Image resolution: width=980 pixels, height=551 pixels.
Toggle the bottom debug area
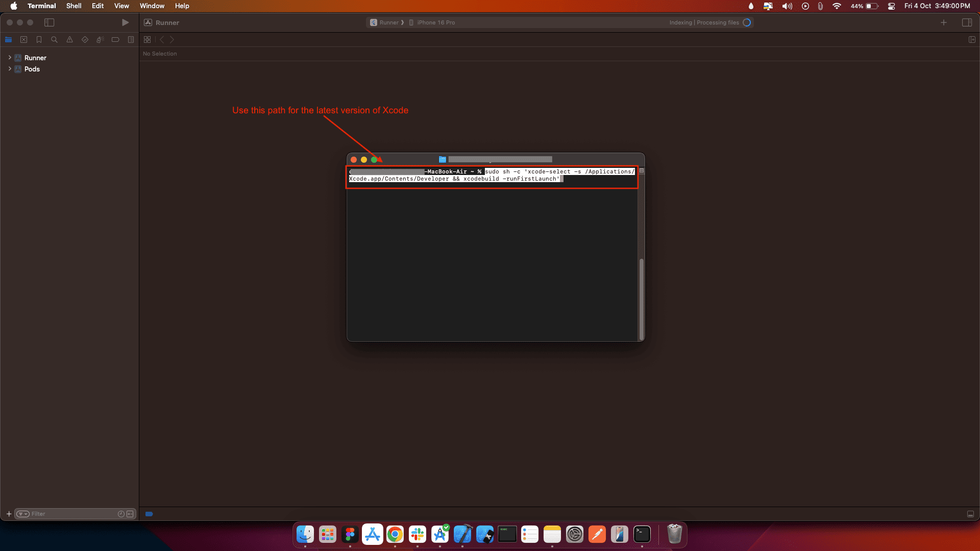click(970, 514)
